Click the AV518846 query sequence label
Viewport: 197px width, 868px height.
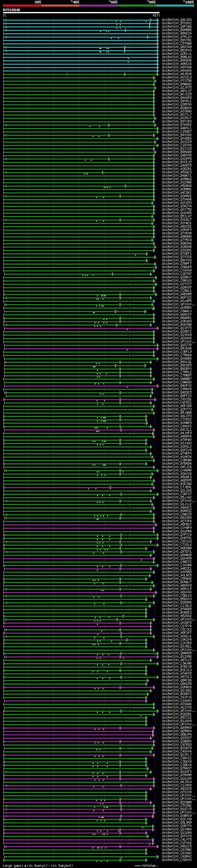[11, 10]
